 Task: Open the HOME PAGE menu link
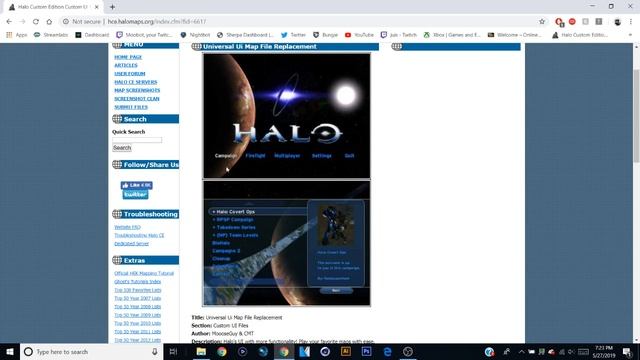coord(128,57)
